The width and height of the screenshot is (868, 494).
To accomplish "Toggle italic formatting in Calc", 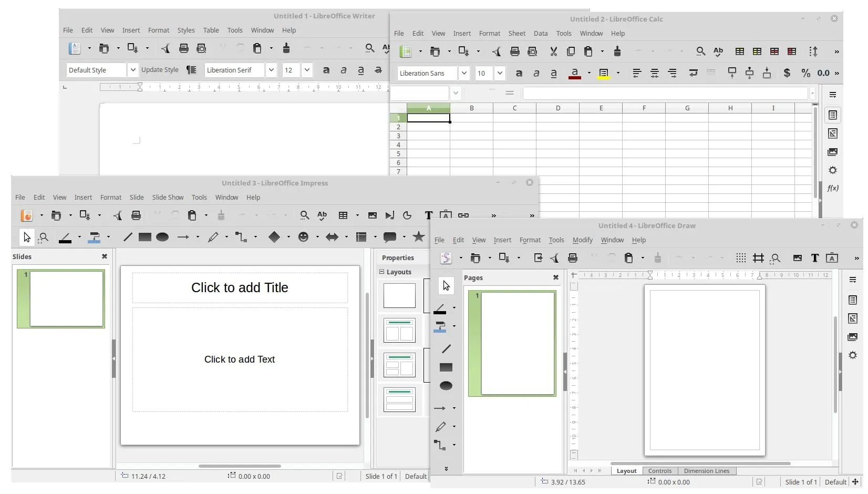I will pos(536,73).
